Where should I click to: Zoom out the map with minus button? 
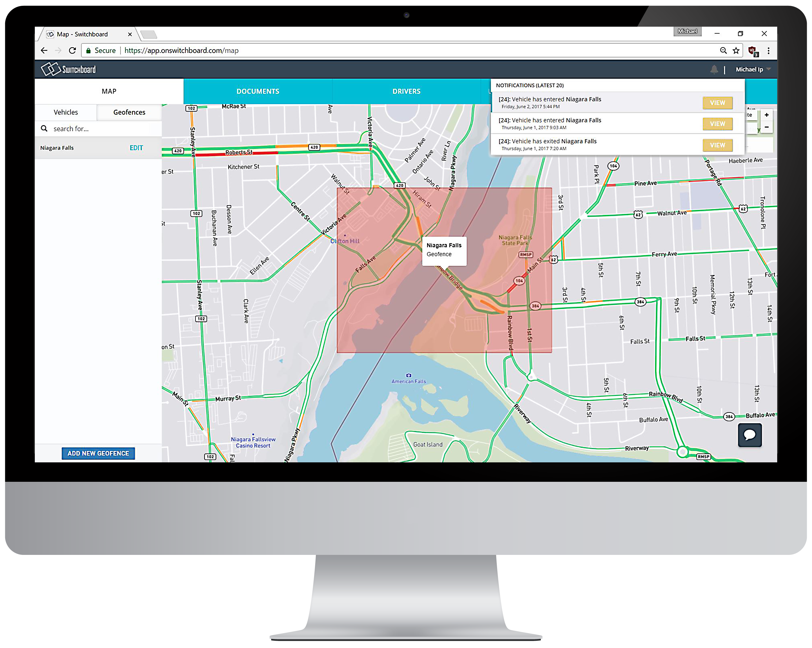coord(766,127)
